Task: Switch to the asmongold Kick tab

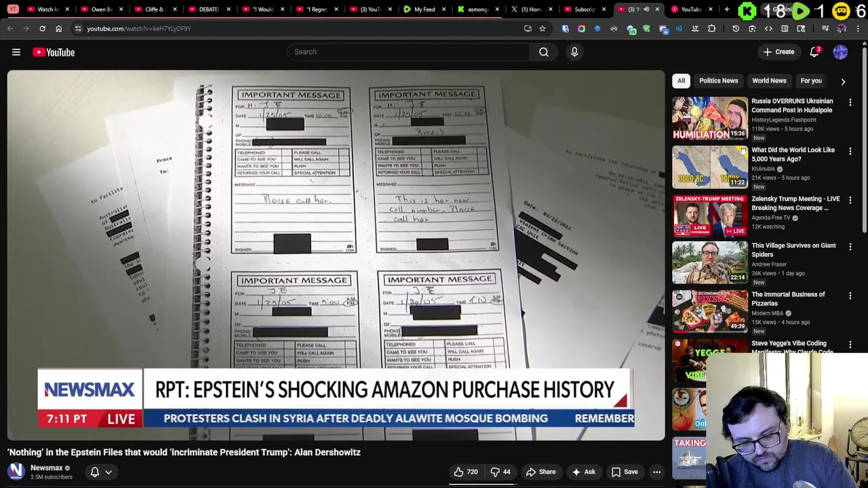Action: pos(477,9)
